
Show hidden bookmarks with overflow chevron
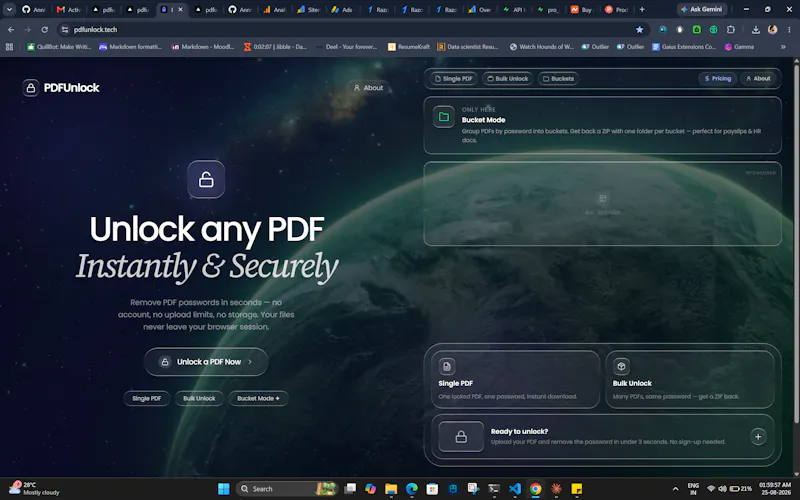tap(783, 46)
